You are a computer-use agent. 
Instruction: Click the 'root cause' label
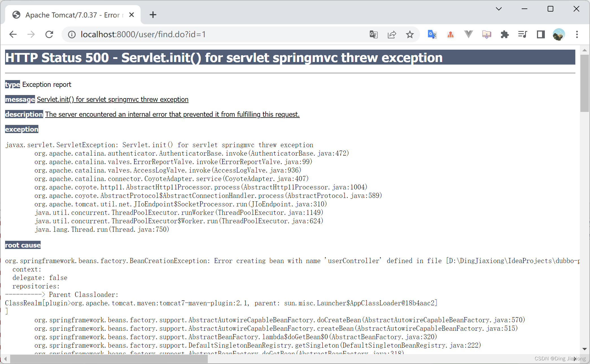(23, 245)
